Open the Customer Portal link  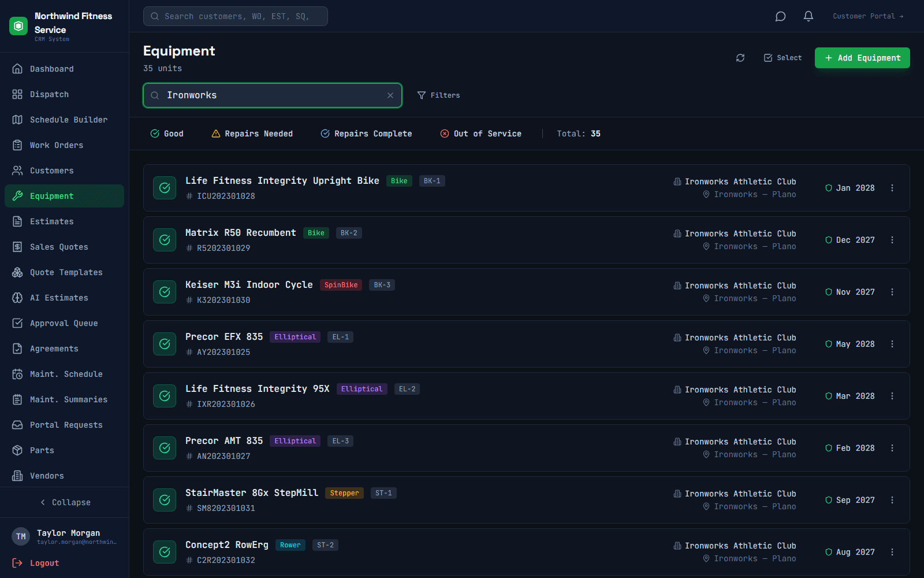point(868,16)
